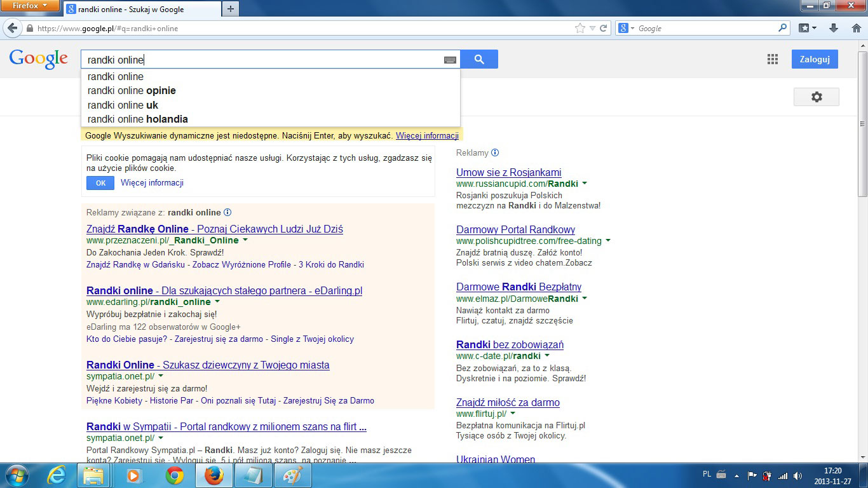Launch Google Chrome from the taskbar
Image resolution: width=868 pixels, height=488 pixels.
[175, 475]
